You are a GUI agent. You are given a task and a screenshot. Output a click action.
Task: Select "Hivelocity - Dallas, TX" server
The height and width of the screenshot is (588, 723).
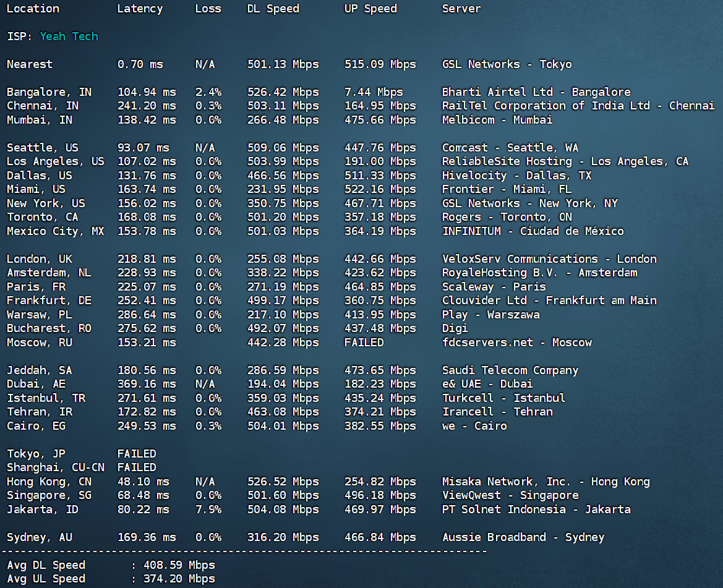point(516,176)
